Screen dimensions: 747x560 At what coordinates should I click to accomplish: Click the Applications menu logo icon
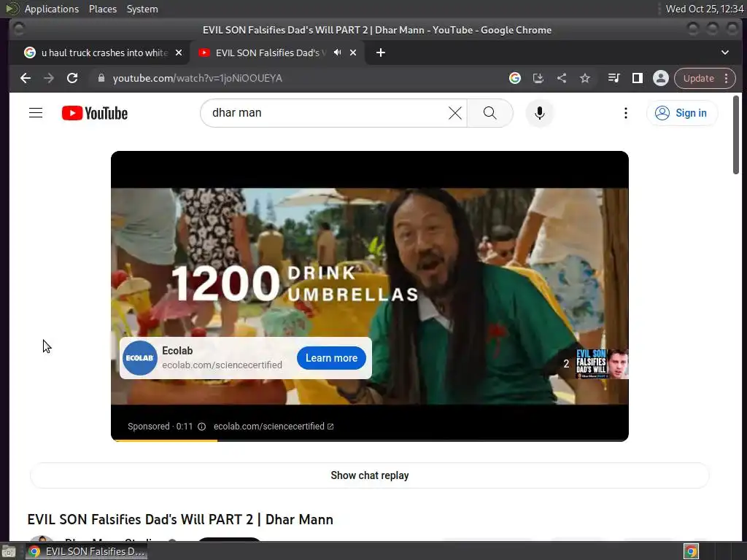[x=12, y=9]
